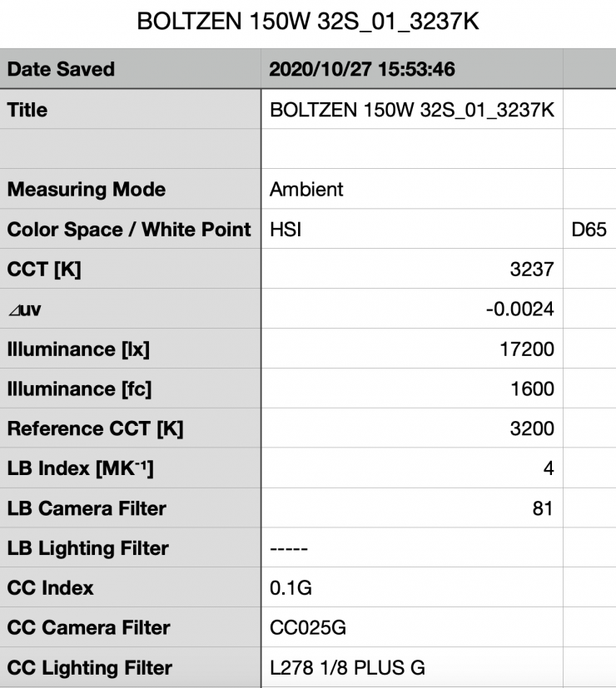Select the LB Index value 4
616x688 pixels.
(x=548, y=468)
